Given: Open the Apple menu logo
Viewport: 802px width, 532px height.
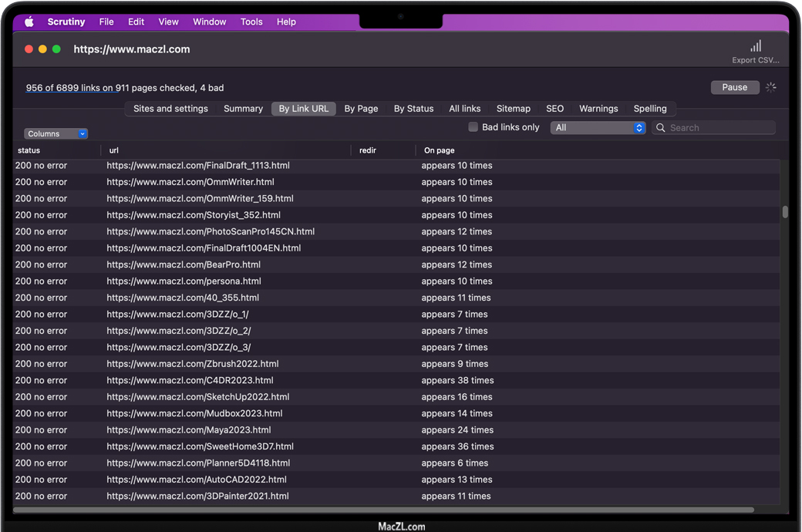Looking at the screenshot, I should [x=29, y=22].
